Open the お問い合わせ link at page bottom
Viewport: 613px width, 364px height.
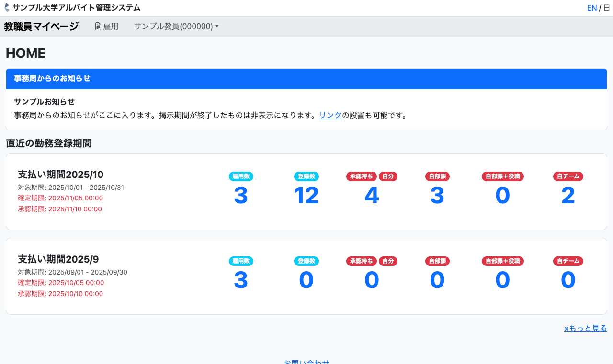click(306, 362)
